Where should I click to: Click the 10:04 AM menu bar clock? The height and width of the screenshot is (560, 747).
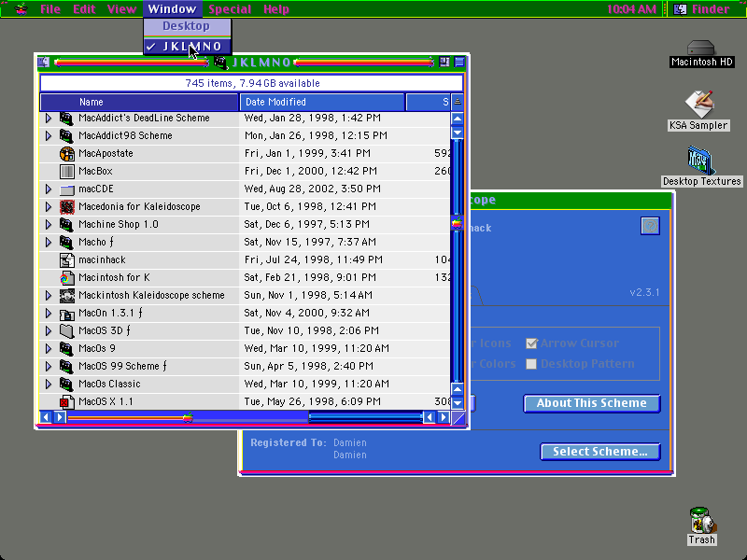[x=631, y=9]
